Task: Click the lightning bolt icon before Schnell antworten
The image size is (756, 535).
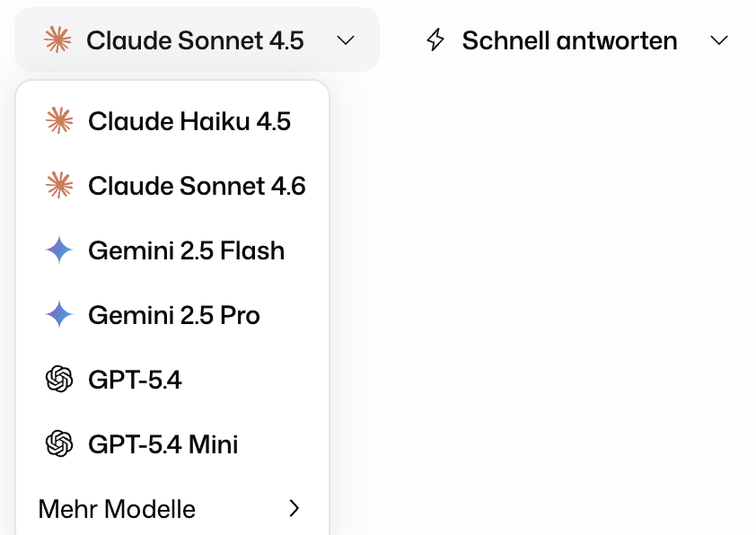Action: 436,39
